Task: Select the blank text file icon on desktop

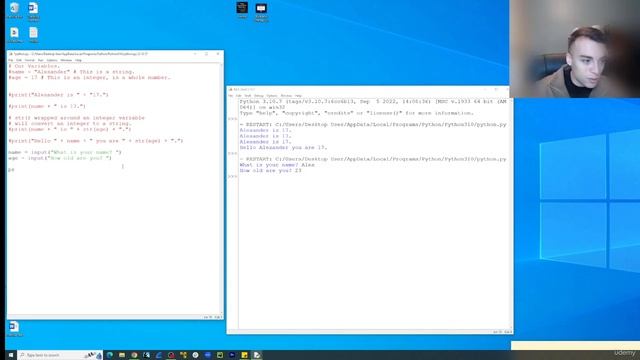Action: coord(33,35)
